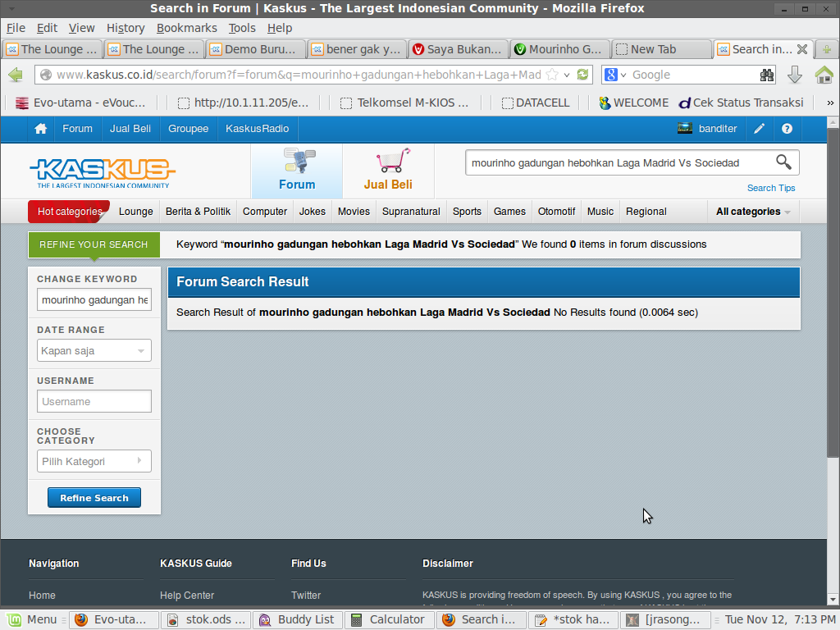Click the Kaskus logo
This screenshot has width=840, height=630.
pyautogui.click(x=103, y=172)
